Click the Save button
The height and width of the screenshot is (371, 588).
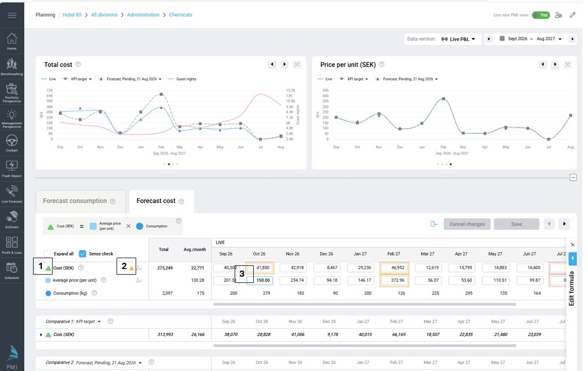516,224
